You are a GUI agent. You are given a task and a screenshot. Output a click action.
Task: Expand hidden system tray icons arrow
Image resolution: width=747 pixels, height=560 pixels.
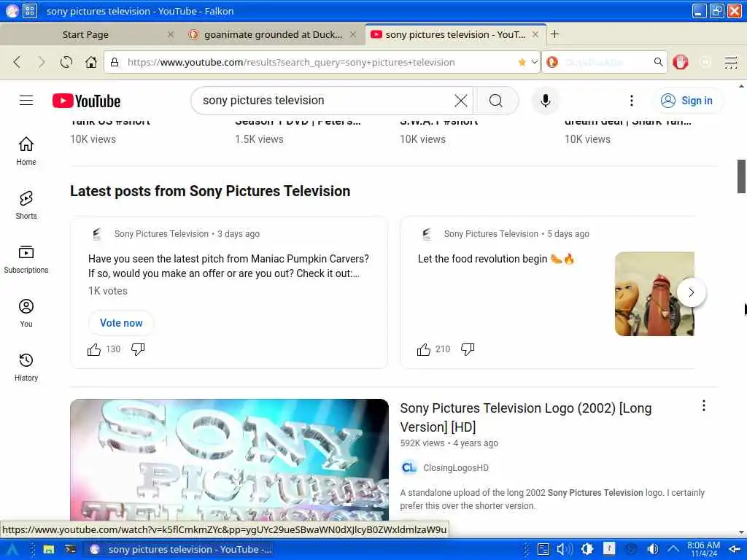tap(673, 550)
